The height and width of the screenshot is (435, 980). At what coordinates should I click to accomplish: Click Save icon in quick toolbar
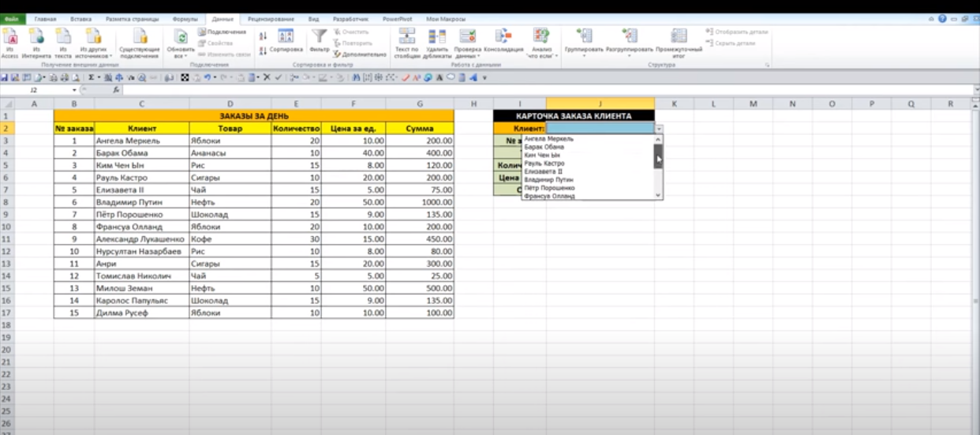click(4, 78)
